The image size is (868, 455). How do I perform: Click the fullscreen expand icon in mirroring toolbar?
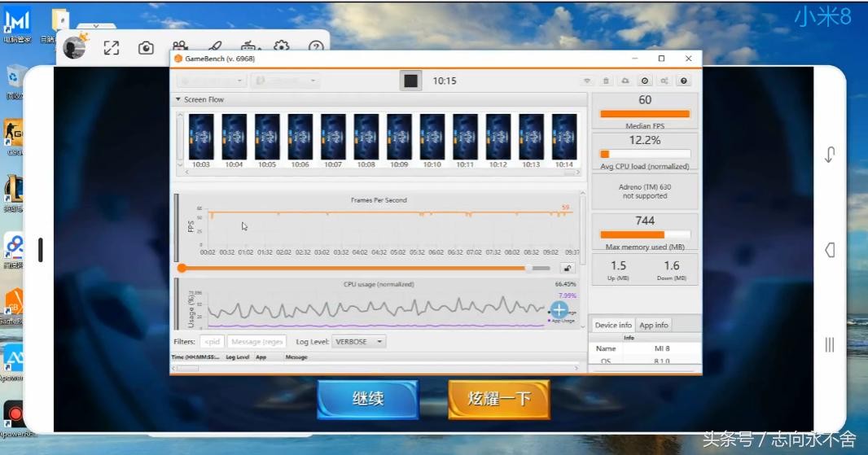pos(112,48)
